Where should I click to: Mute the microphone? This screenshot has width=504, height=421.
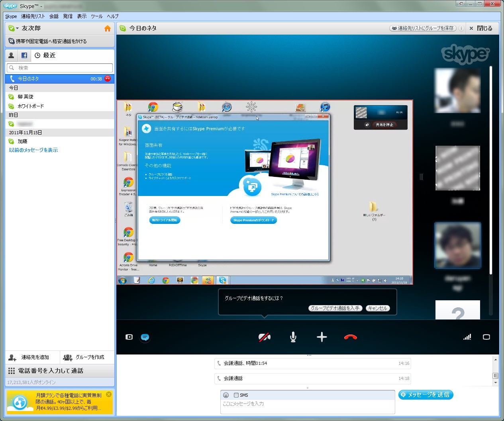(x=293, y=337)
